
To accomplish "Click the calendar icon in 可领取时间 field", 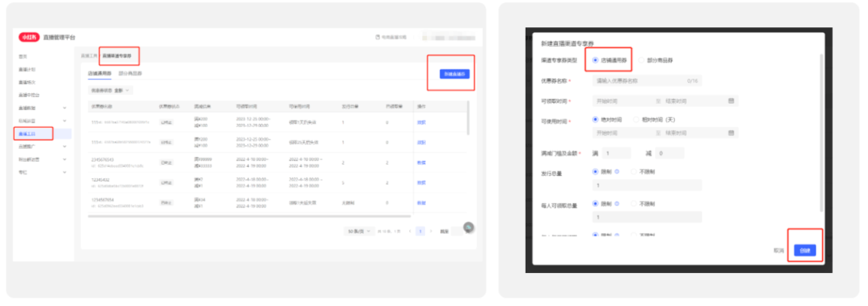I will point(731,100).
